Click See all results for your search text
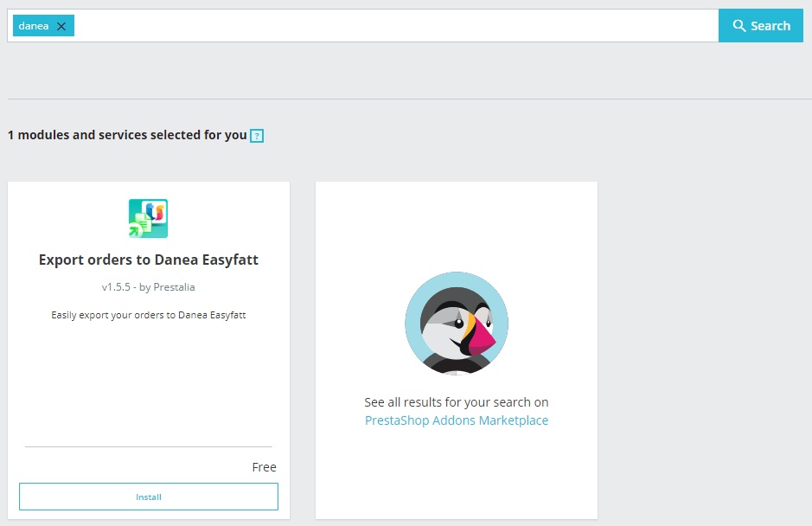 (x=457, y=402)
